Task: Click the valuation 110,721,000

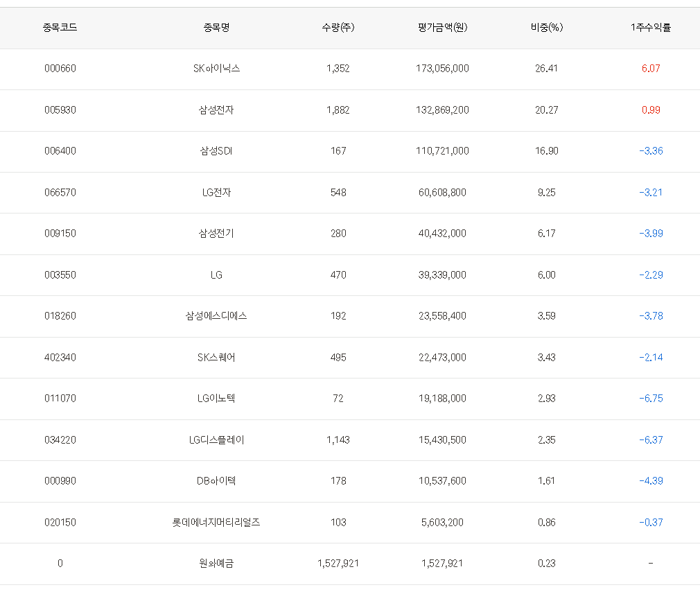Action: click(442, 151)
